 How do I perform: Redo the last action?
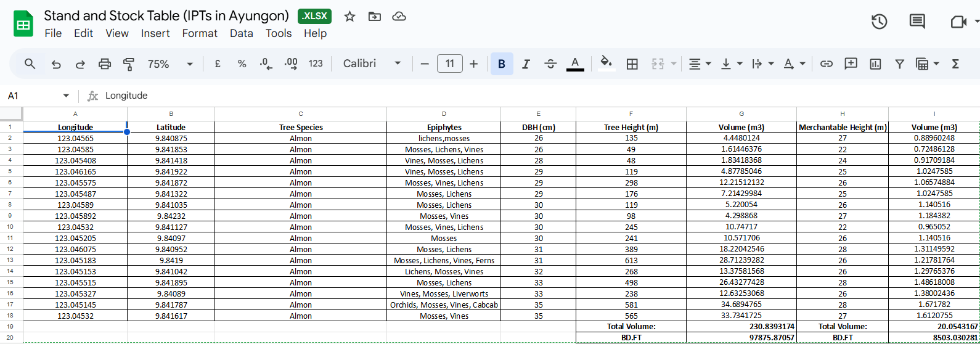click(80, 63)
